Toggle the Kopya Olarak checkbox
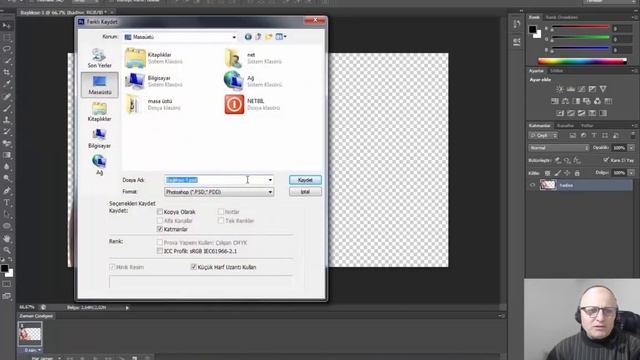This screenshot has width=640, height=360. [x=160, y=212]
